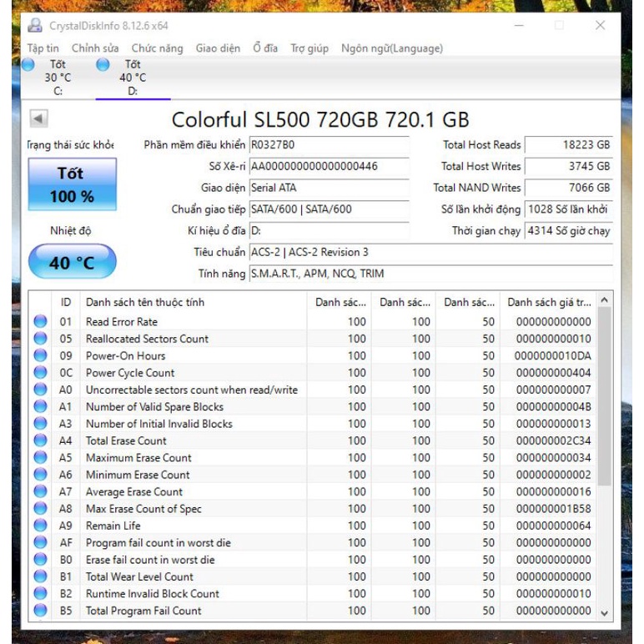Image resolution: width=644 pixels, height=644 pixels.
Task: Click the status orb for Total Erase Count
Action: (40, 440)
